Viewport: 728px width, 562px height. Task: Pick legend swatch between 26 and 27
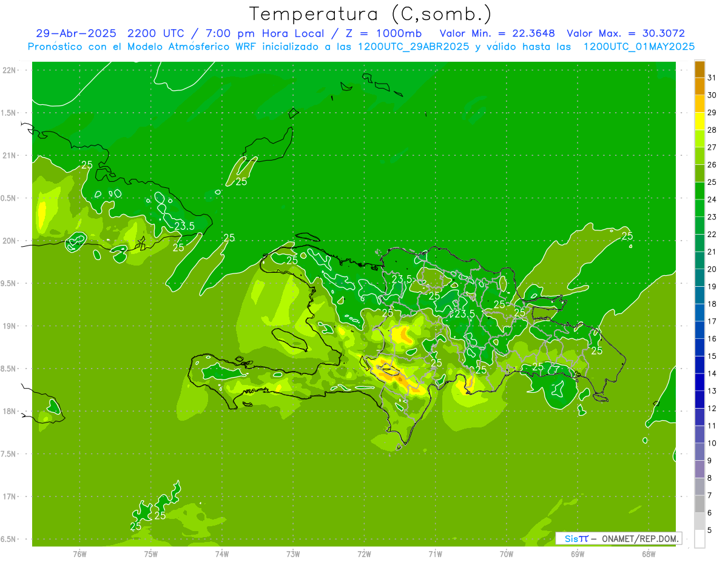[x=699, y=156]
